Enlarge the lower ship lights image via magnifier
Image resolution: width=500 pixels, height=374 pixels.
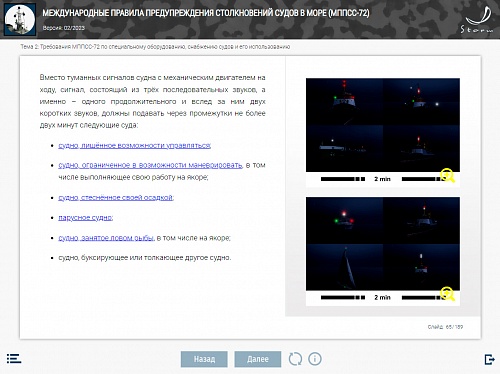(x=447, y=294)
